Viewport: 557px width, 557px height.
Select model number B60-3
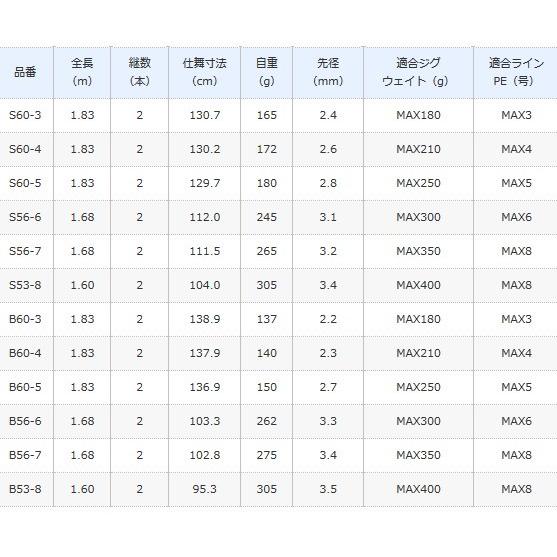point(25,319)
